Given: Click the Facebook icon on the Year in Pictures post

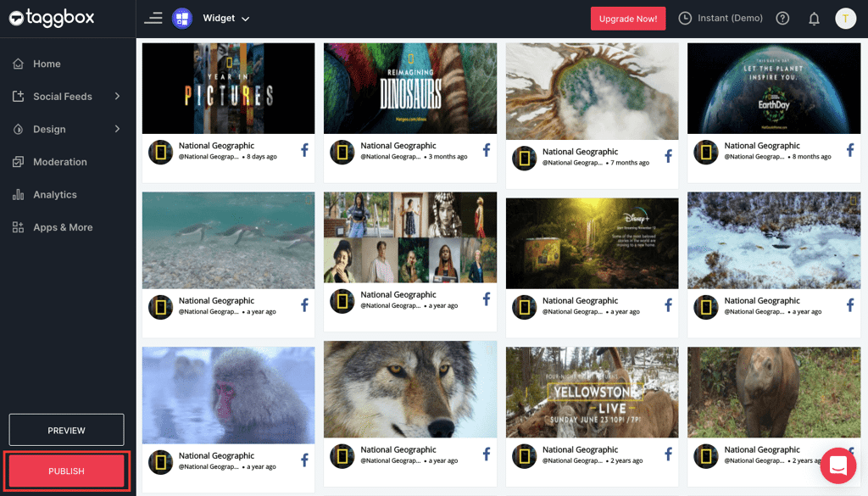Looking at the screenshot, I should coord(303,149).
